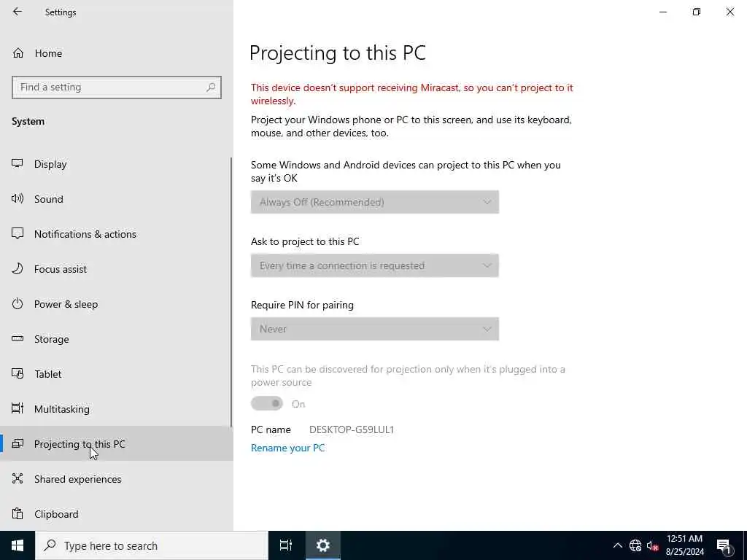Click the red Miracast warning message
The height and width of the screenshot is (560, 747).
coord(412,94)
